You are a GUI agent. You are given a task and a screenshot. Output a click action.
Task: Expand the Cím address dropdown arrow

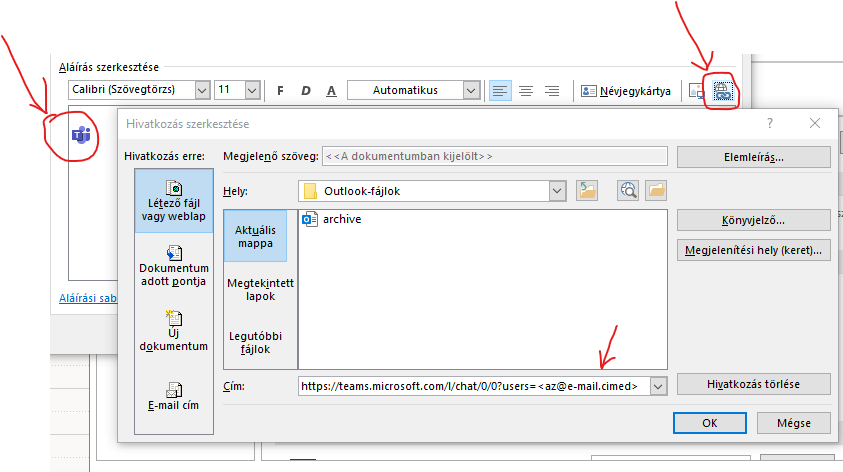(657, 385)
